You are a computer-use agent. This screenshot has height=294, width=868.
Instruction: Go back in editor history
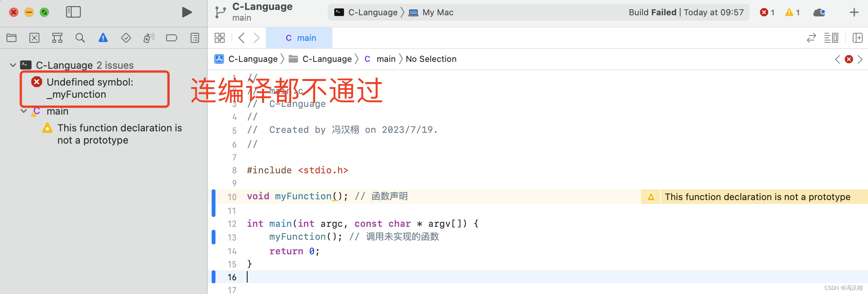(x=241, y=38)
